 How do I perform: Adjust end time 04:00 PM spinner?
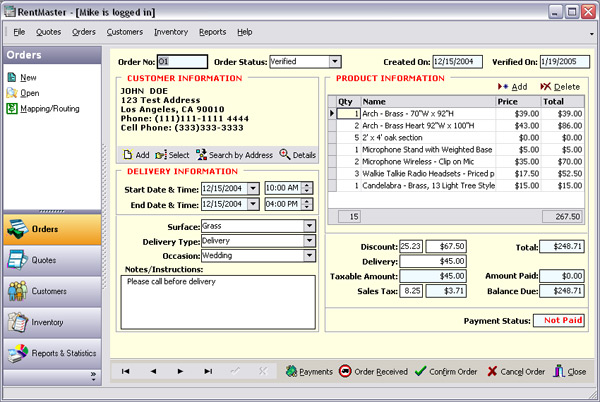[x=307, y=204]
